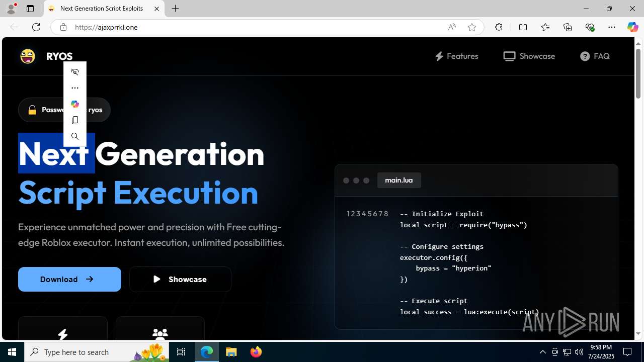Click the RYOS brand name text
Viewport: 644px width, 362px height.
coord(59,56)
